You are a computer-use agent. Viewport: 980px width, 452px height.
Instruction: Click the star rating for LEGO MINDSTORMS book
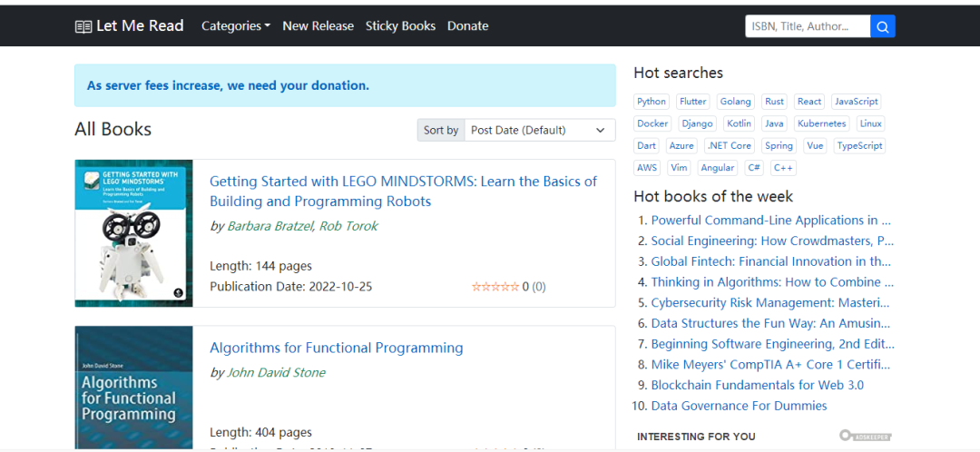point(495,287)
